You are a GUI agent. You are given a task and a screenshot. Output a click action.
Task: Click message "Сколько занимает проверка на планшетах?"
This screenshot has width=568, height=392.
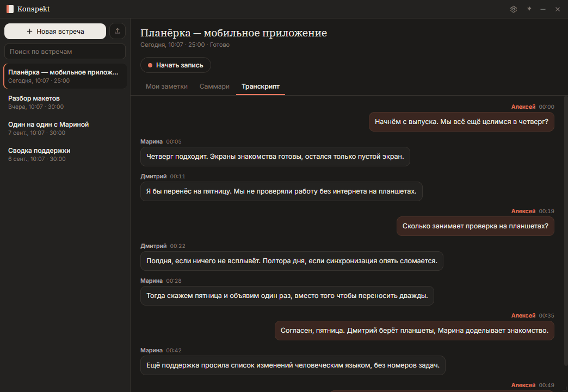[476, 226]
